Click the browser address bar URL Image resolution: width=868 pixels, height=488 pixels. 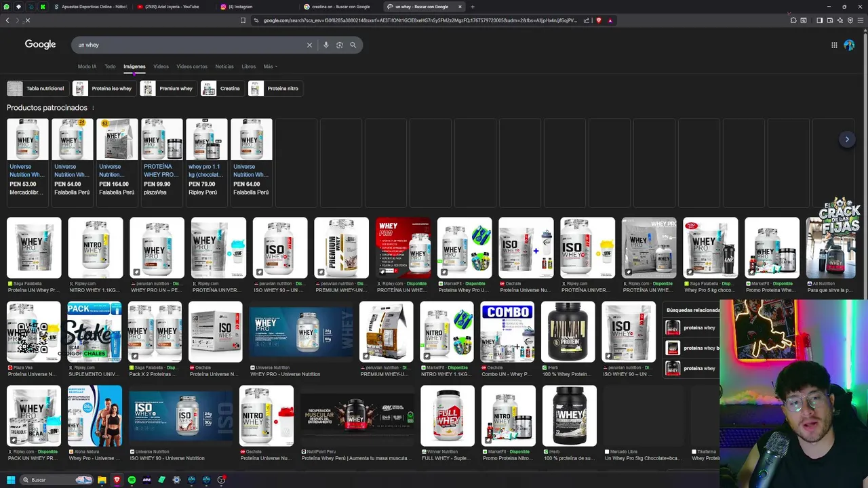coord(420,20)
